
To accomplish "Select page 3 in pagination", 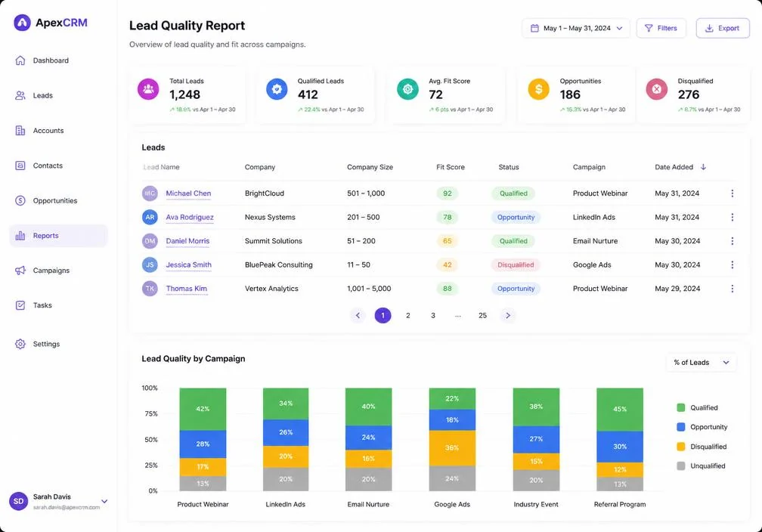I will tap(433, 315).
